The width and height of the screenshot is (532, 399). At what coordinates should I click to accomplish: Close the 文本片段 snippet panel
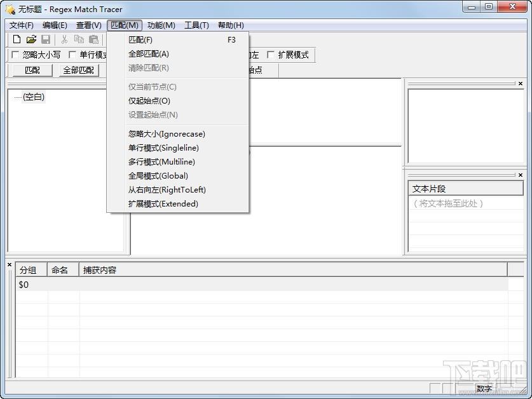tap(521, 175)
